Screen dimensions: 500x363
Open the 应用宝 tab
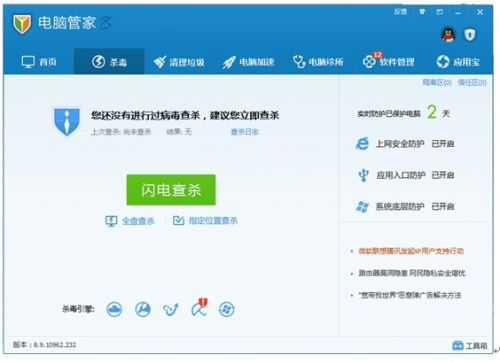click(x=458, y=62)
